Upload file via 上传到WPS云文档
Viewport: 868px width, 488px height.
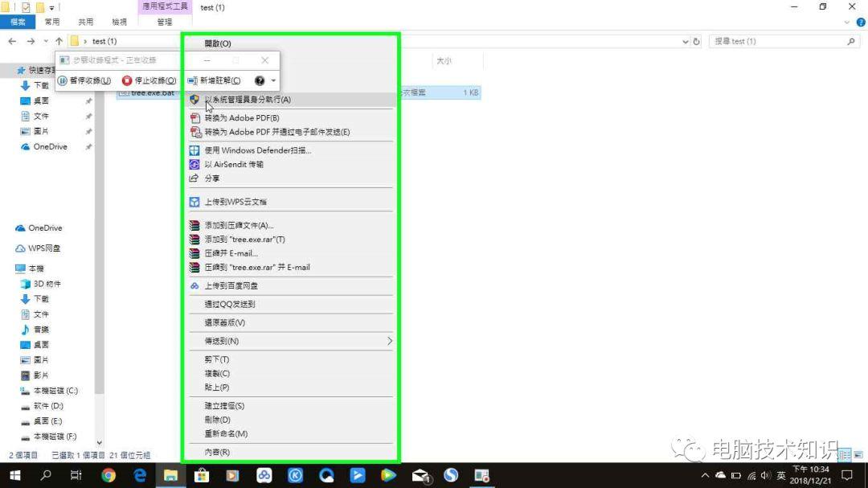point(291,202)
